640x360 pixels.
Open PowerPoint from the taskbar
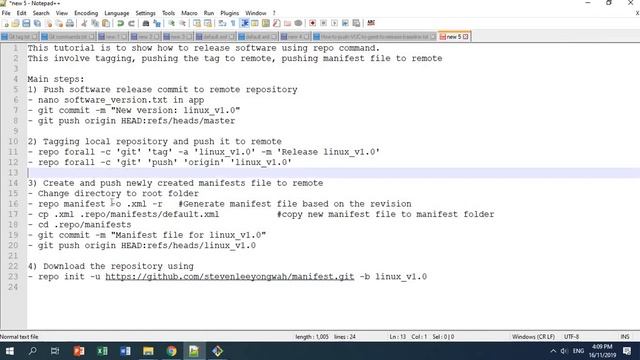point(79,351)
